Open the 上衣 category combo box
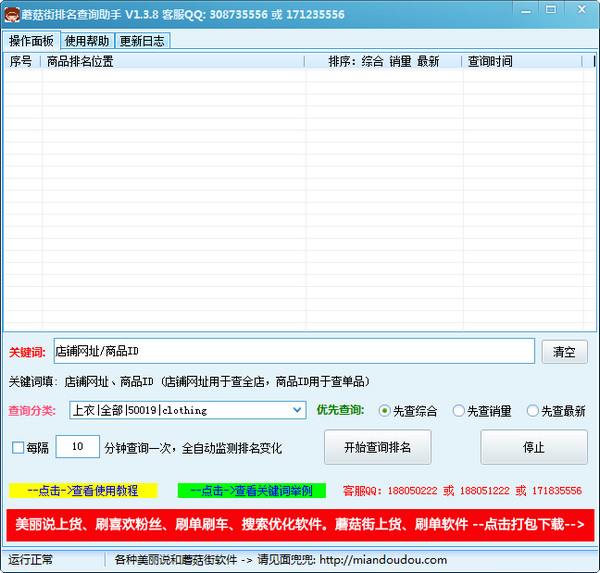This screenshot has width=600, height=573. click(x=180, y=410)
